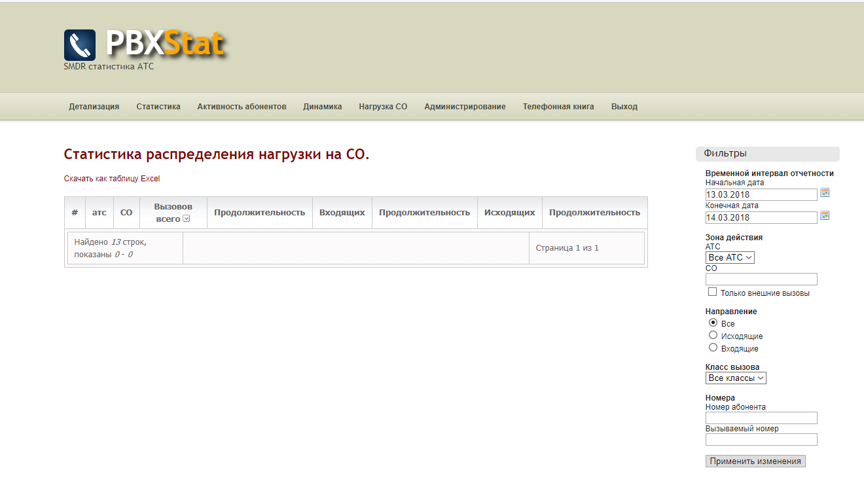864x504 pixels.
Task: Select Входящие direction radio button
Action: (713, 348)
